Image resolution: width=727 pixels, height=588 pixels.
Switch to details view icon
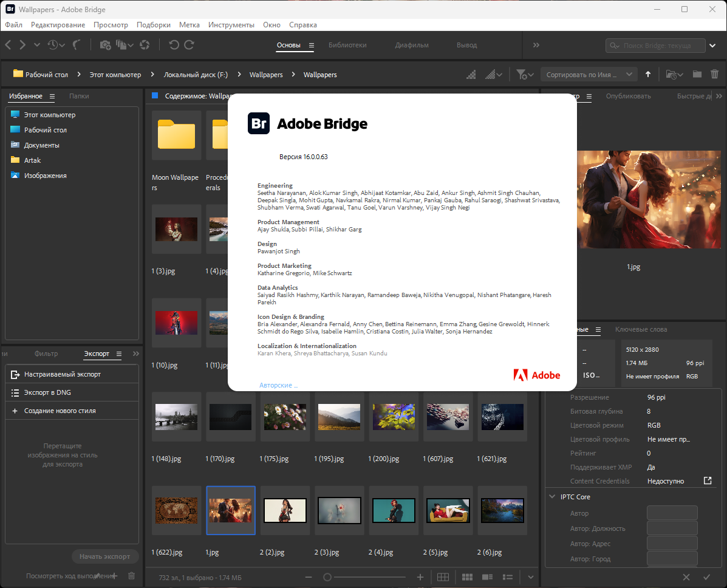[487, 577]
